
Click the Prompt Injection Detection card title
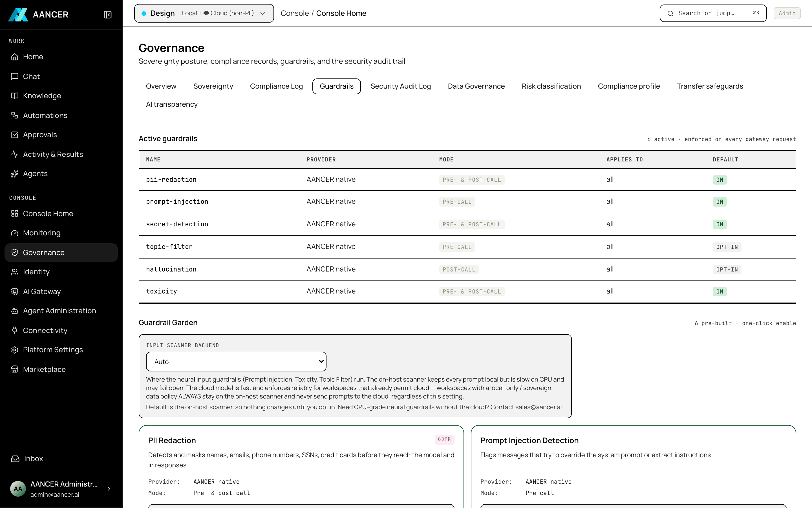click(529, 441)
